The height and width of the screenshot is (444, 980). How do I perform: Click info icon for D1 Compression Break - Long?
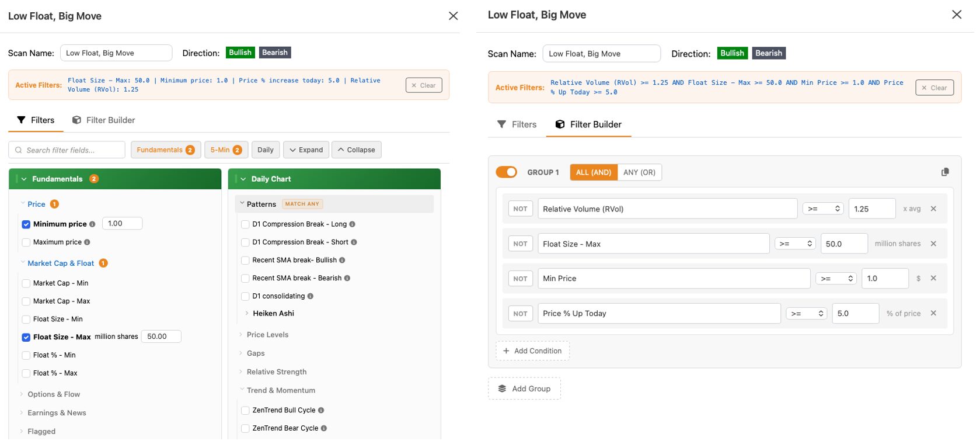pos(352,224)
